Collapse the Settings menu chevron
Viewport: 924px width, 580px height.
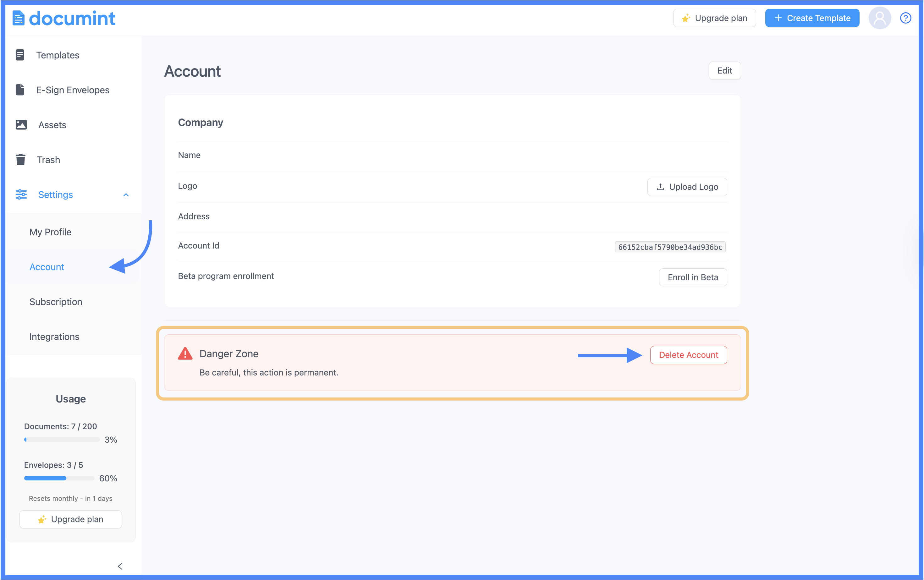click(x=126, y=195)
